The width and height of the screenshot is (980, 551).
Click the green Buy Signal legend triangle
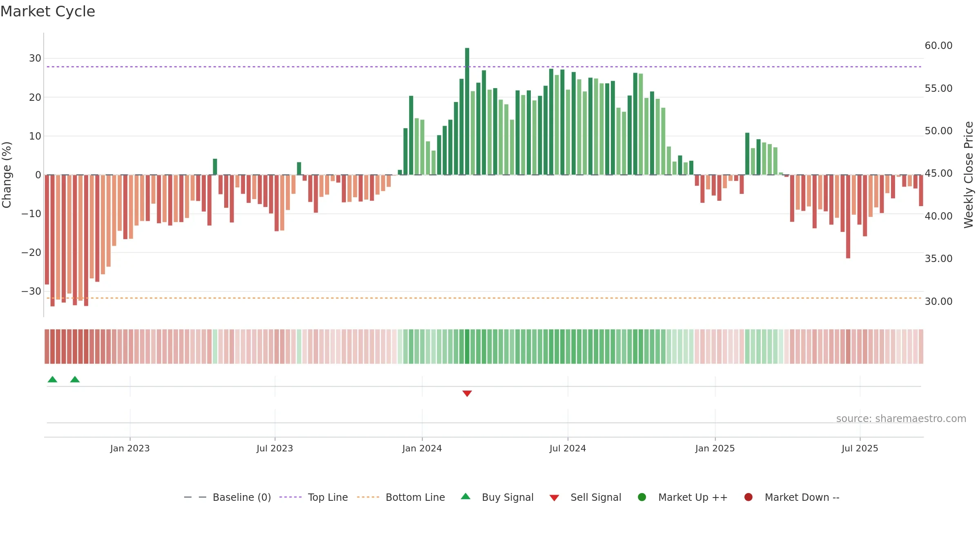pos(465,496)
